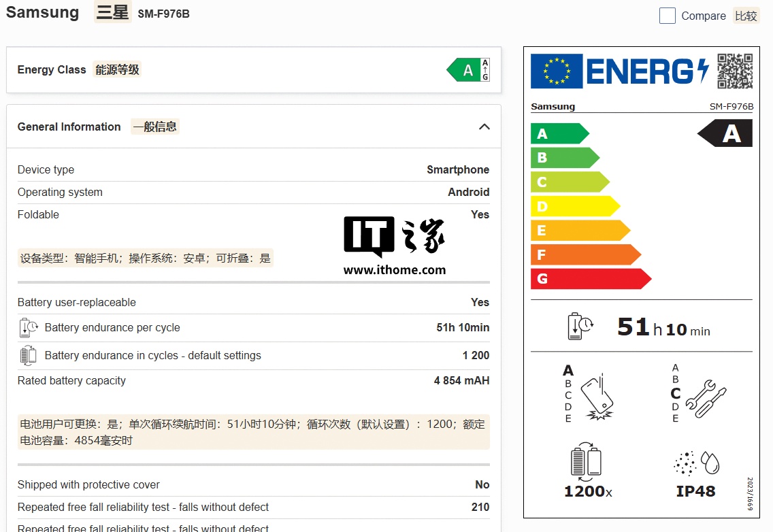Click the EU flag on energy label
The height and width of the screenshot is (532, 773).
557,71
